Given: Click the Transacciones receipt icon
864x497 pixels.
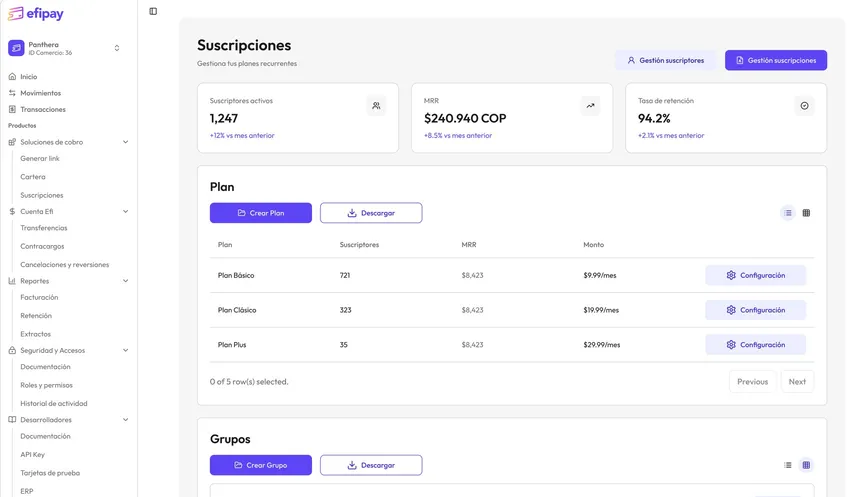Looking at the screenshot, I should pos(12,109).
